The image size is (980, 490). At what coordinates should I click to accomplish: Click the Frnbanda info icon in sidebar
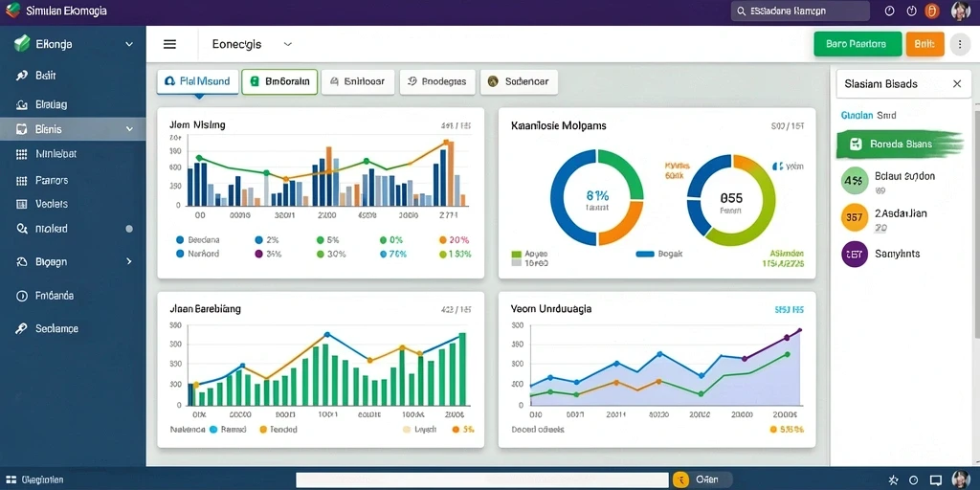pyautogui.click(x=22, y=297)
